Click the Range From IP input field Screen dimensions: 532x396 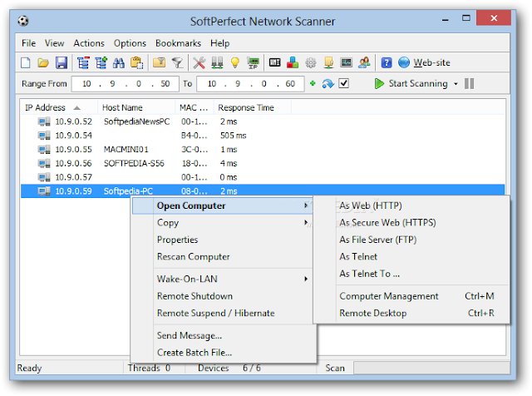pos(126,83)
